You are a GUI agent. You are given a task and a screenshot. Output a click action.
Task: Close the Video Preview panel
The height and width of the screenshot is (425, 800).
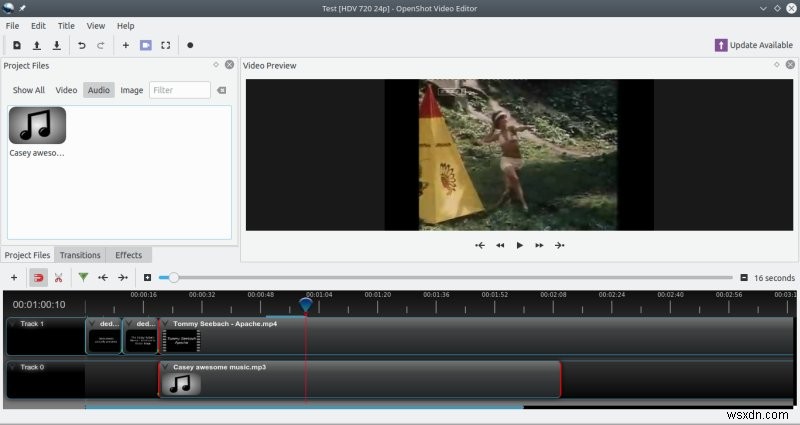click(x=790, y=65)
